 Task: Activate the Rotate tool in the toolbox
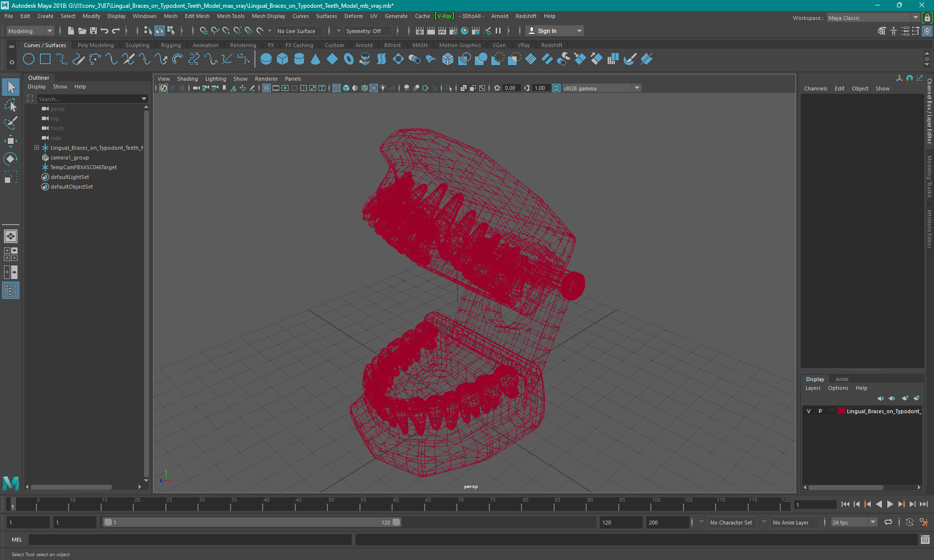pos(11,159)
